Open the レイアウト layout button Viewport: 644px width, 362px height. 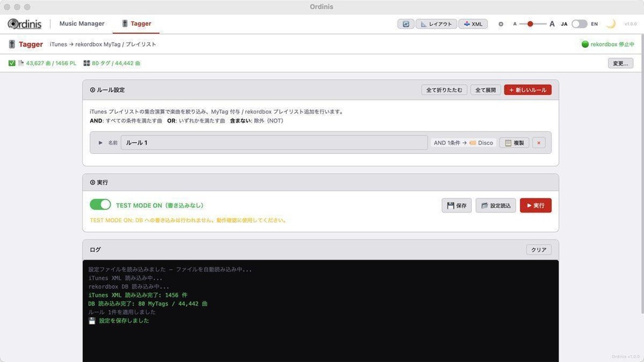[x=436, y=24]
